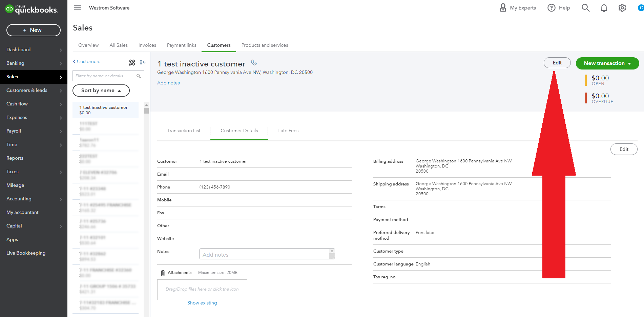Image resolution: width=644 pixels, height=317 pixels.
Task: Open My accountant in sidebar
Action: (x=22, y=212)
